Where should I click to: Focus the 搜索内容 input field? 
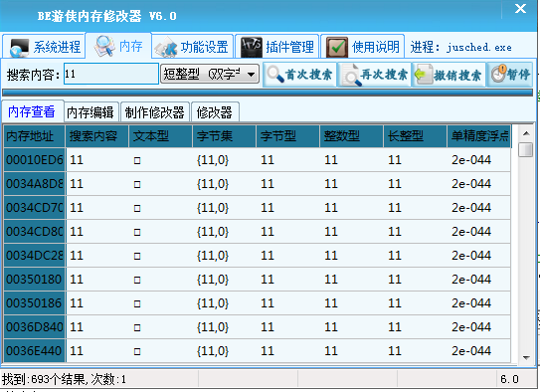click(111, 74)
